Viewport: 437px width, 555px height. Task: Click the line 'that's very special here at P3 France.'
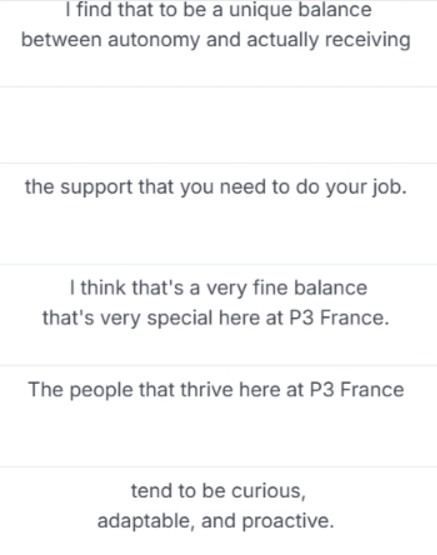coord(216,318)
